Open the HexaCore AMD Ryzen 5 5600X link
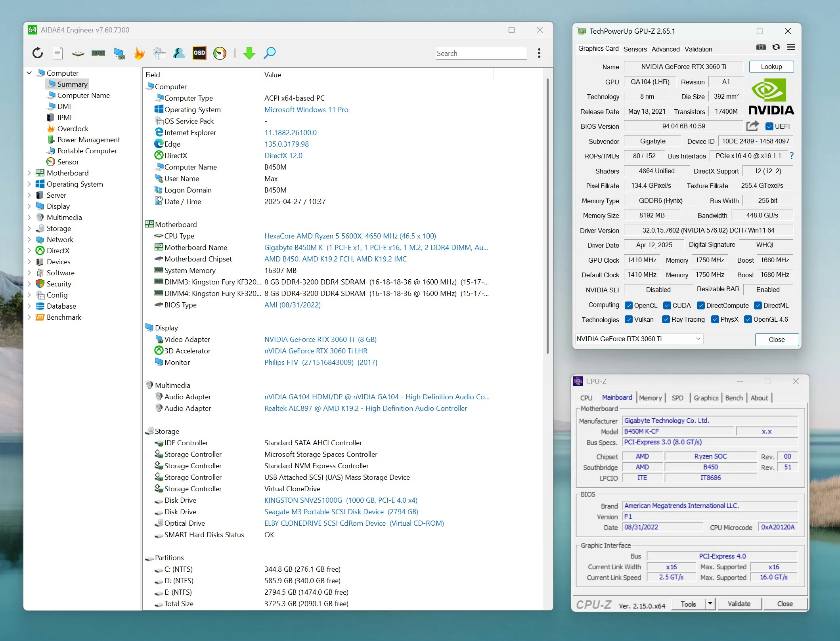 click(x=350, y=236)
